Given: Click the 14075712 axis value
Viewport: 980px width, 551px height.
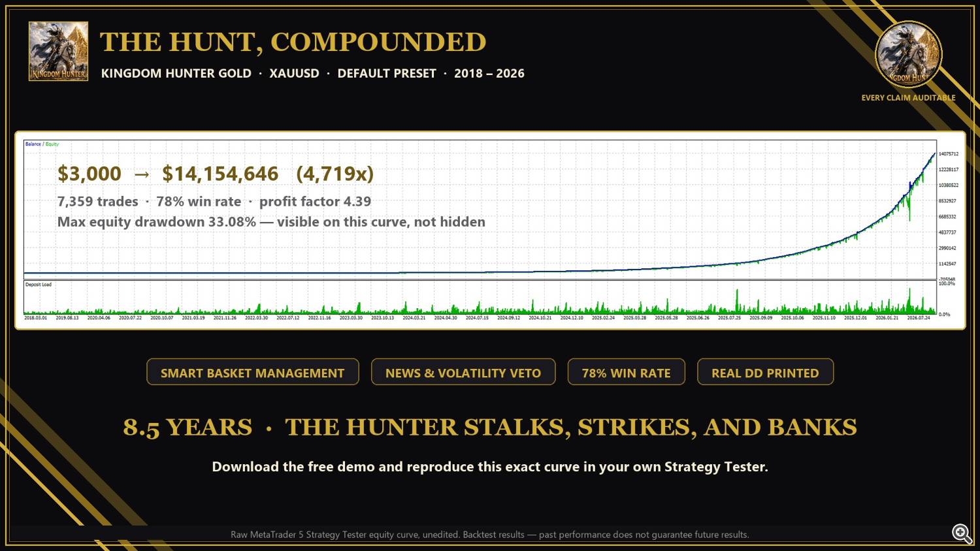Looking at the screenshot, I should click(x=948, y=154).
